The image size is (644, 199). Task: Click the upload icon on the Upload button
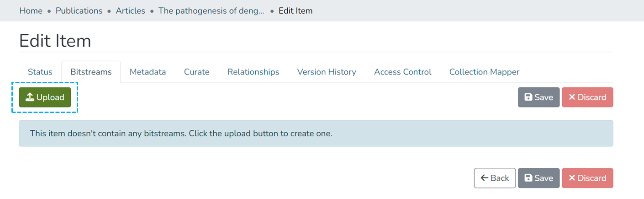click(x=30, y=97)
